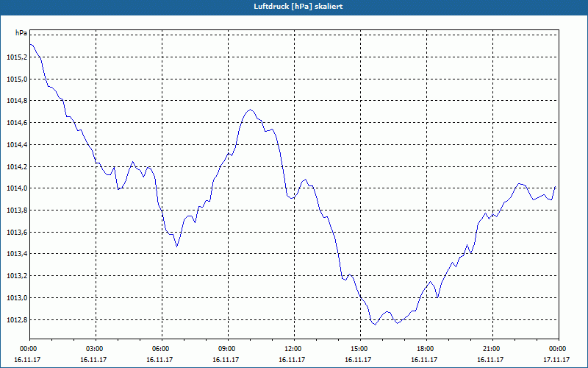Click the pressure curve minimum after 15:00

(375, 325)
